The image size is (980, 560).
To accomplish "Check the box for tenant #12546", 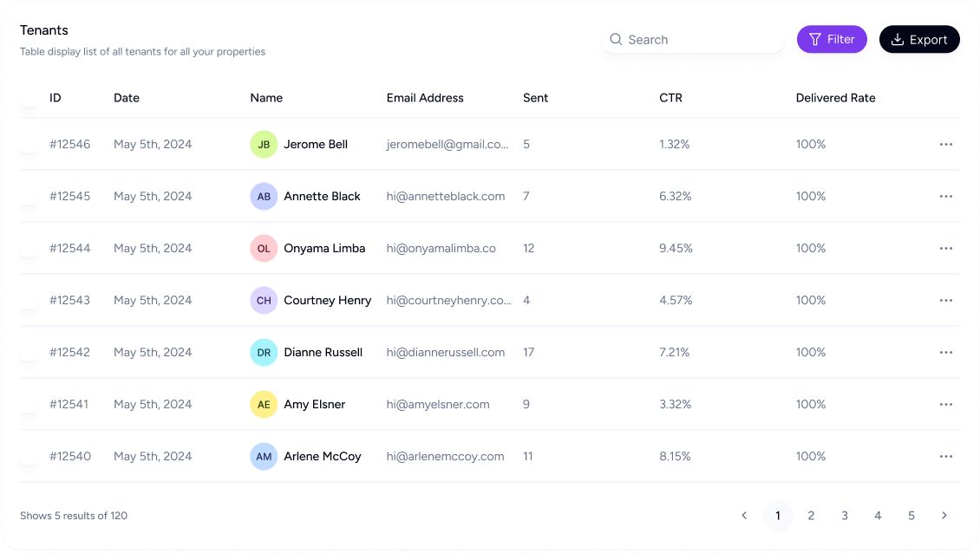I will (x=29, y=145).
